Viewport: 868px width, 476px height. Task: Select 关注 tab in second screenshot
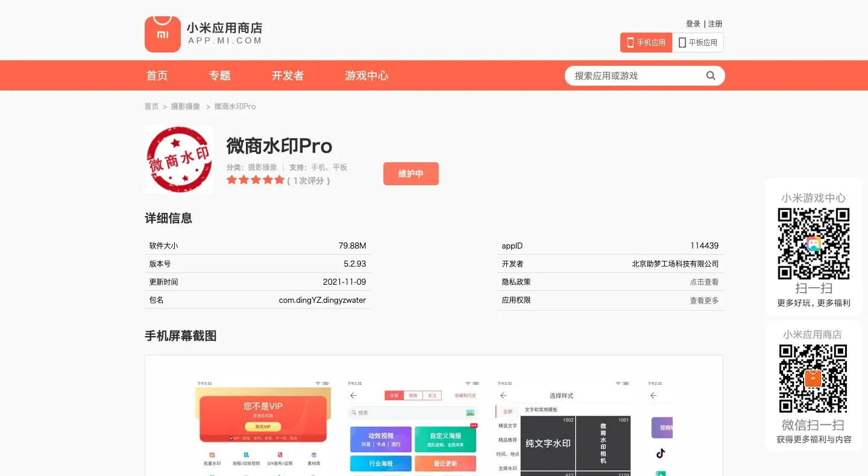click(x=432, y=396)
